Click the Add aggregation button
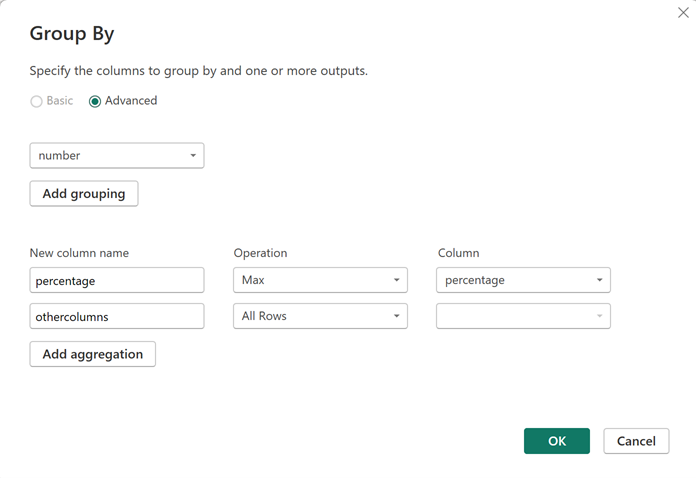Screen dimensions: 696x478 93,354
